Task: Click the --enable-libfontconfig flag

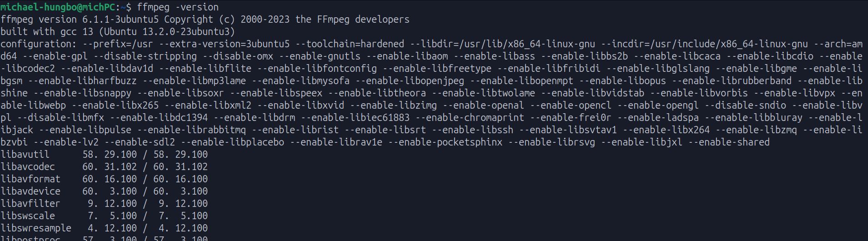Action: tap(317, 69)
